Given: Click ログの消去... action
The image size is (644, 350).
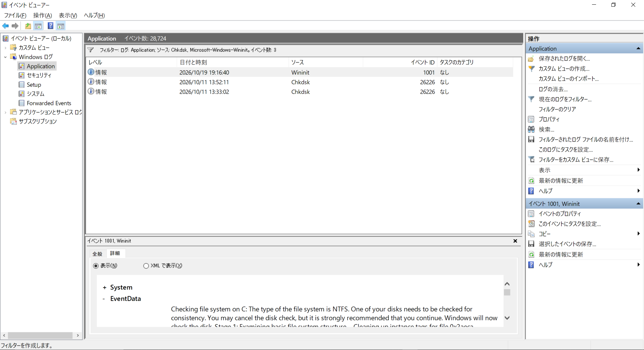Looking at the screenshot, I should 553,89.
